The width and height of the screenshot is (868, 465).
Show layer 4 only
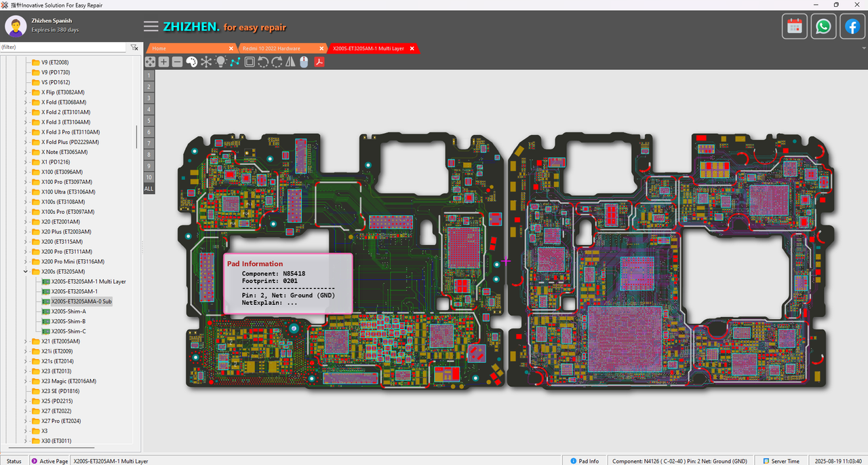pyautogui.click(x=149, y=109)
